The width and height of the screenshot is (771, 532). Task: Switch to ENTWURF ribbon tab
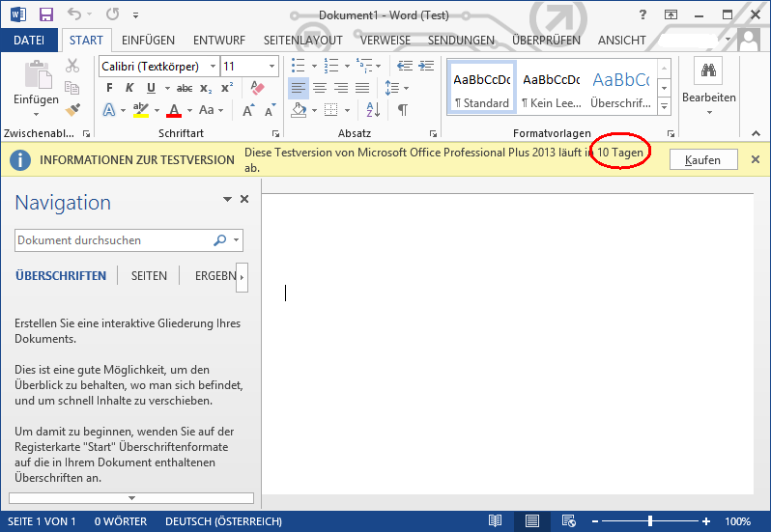point(219,41)
